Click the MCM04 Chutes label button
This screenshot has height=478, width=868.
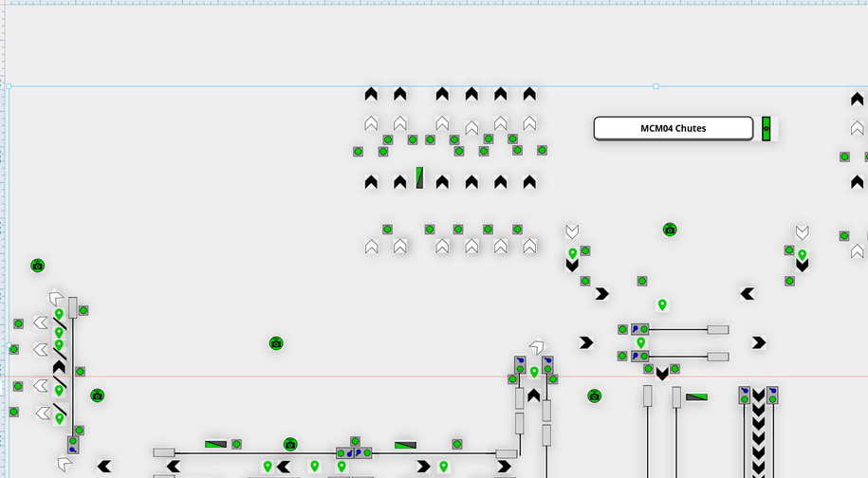673,128
